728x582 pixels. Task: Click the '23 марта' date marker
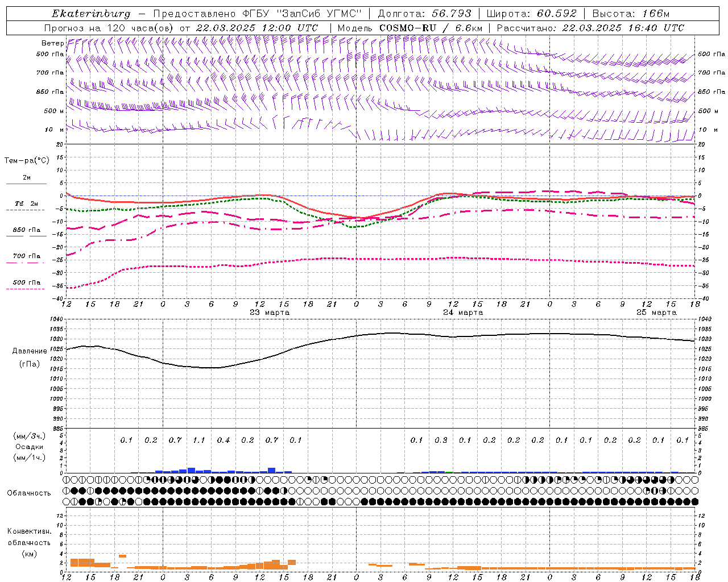270,313
